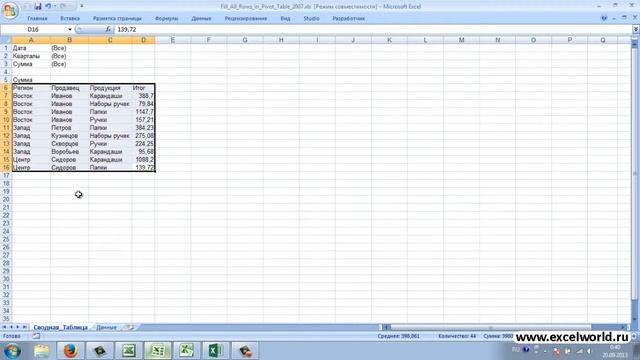The image size is (640, 360).
Task: Expand the Name Box dropdown
Action: (70, 29)
